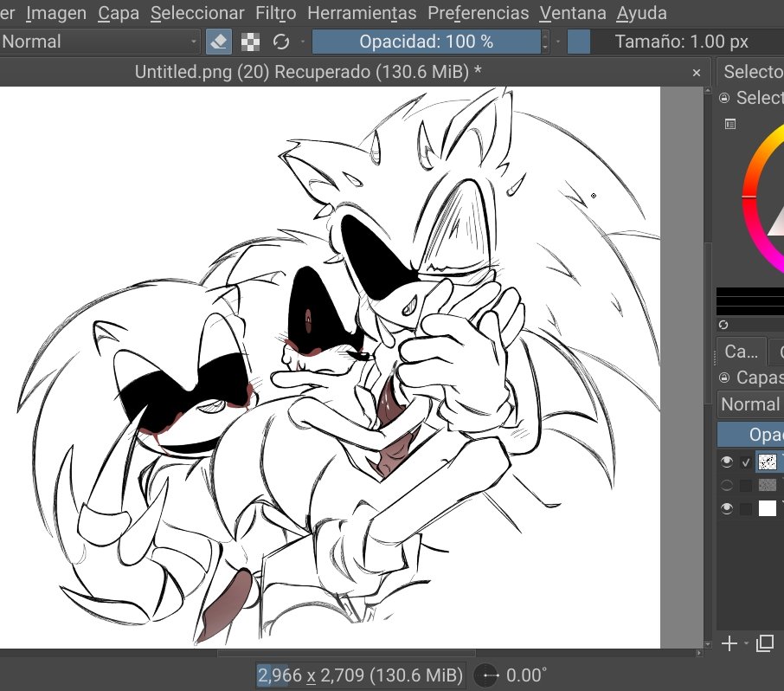
Task: Show the hidden gray middle layer
Action: point(727,485)
